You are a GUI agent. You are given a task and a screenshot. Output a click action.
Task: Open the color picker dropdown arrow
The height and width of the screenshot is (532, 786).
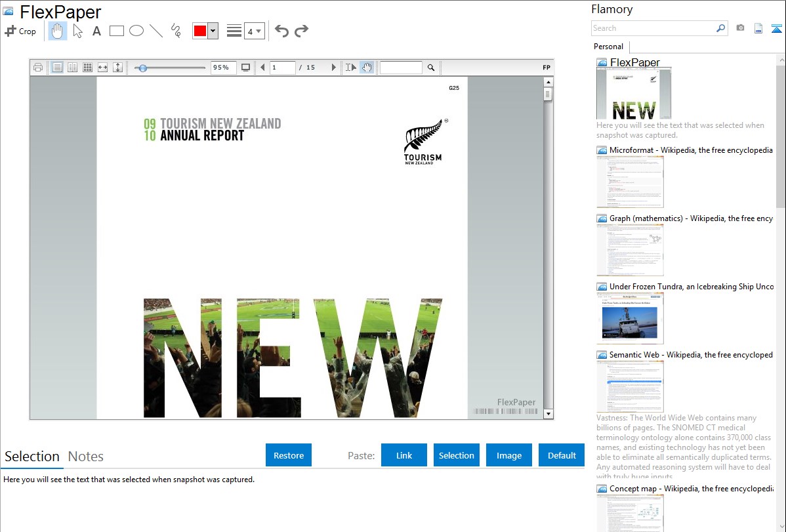tap(213, 31)
